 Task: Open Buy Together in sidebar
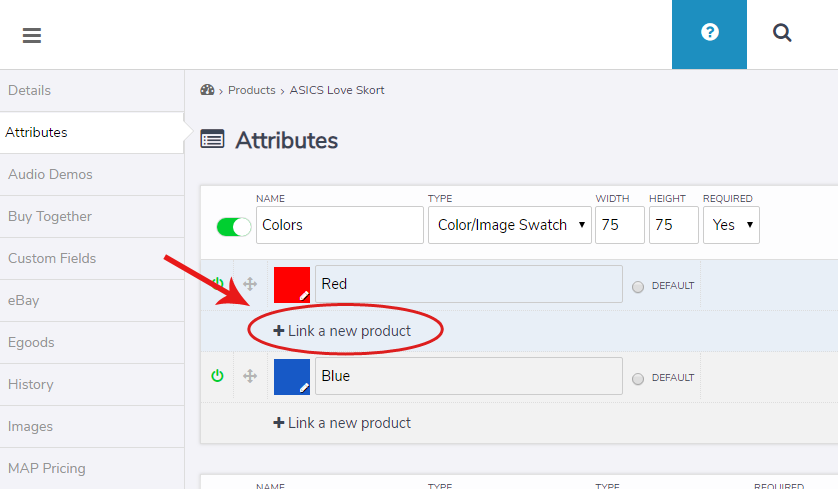(x=92, y=216)
